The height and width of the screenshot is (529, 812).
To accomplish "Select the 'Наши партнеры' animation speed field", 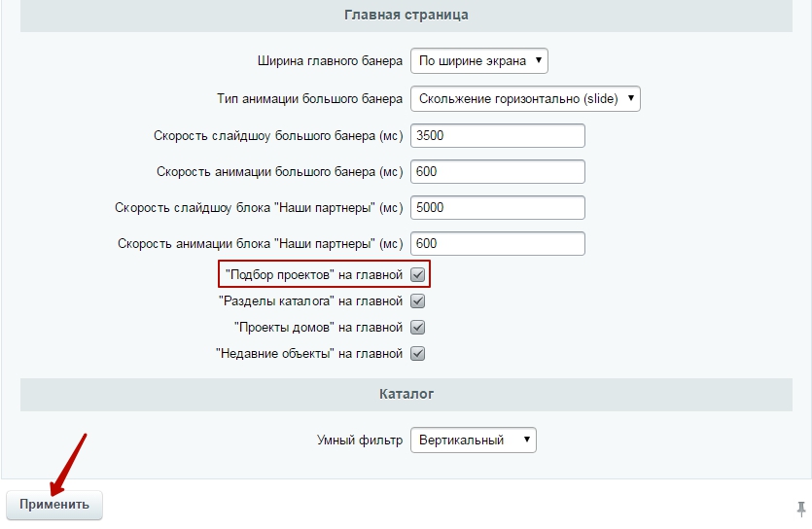I will click(x=497, y=243).
